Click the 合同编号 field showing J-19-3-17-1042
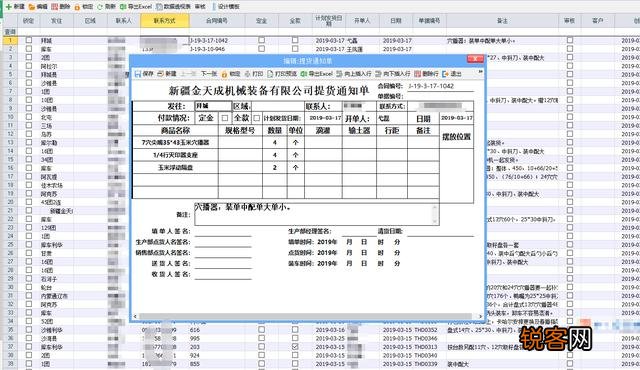Image resolution: width=640 pixels, height=370 pixels. click(440, 86)
